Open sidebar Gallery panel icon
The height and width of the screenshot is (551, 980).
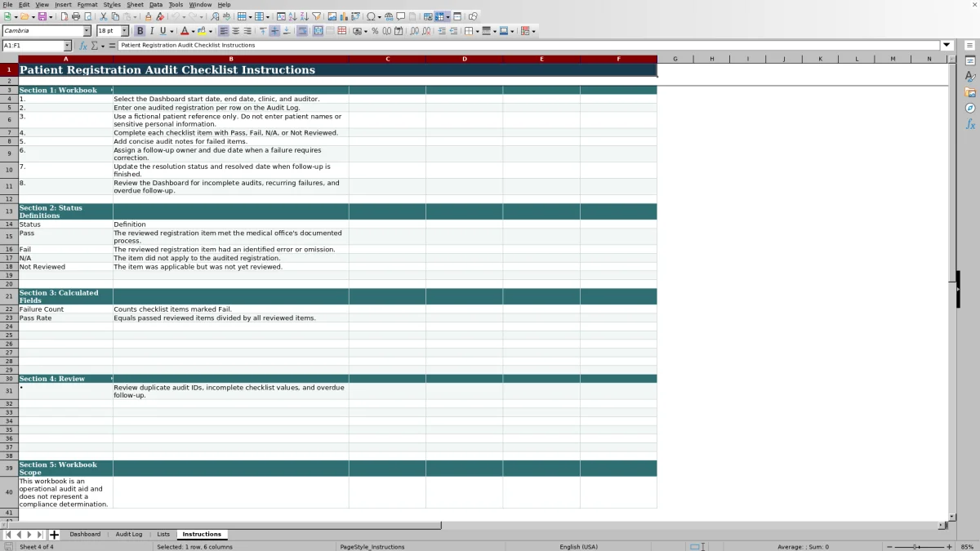click(970, 92)
